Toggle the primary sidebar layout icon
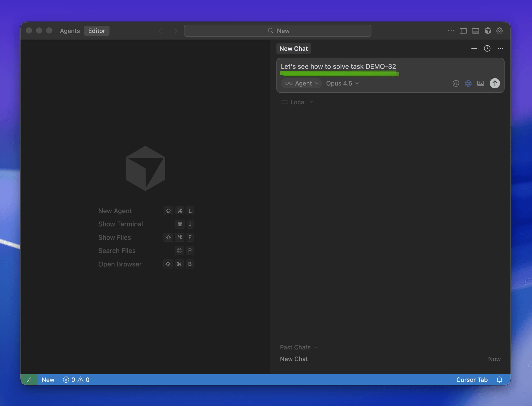 pos(463,31)
